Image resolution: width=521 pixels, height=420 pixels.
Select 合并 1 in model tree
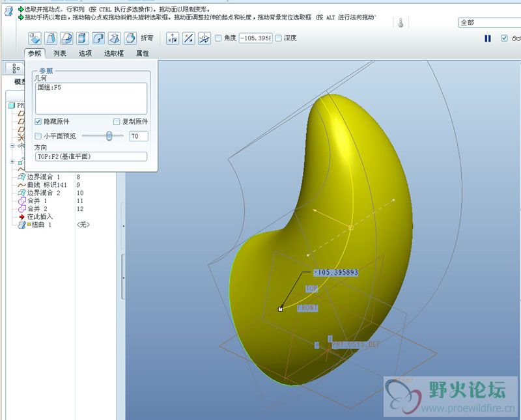(x=33, y=201)
